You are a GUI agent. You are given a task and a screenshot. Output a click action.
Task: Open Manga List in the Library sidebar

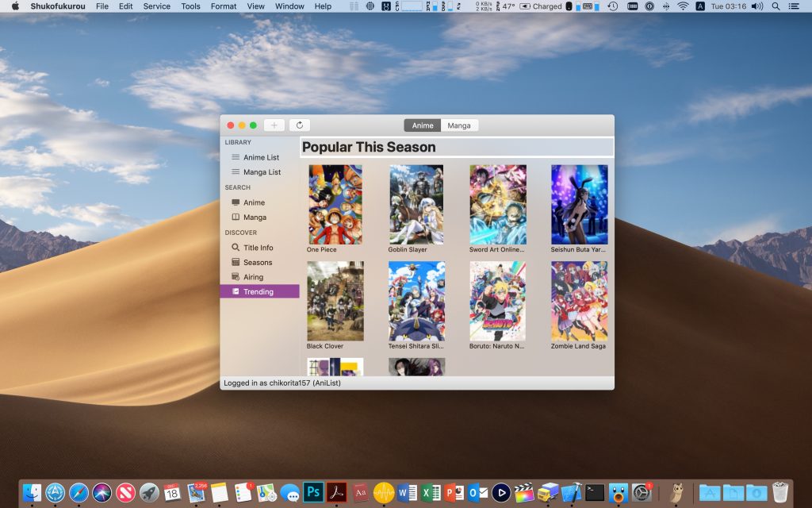(x=260, y=172)
